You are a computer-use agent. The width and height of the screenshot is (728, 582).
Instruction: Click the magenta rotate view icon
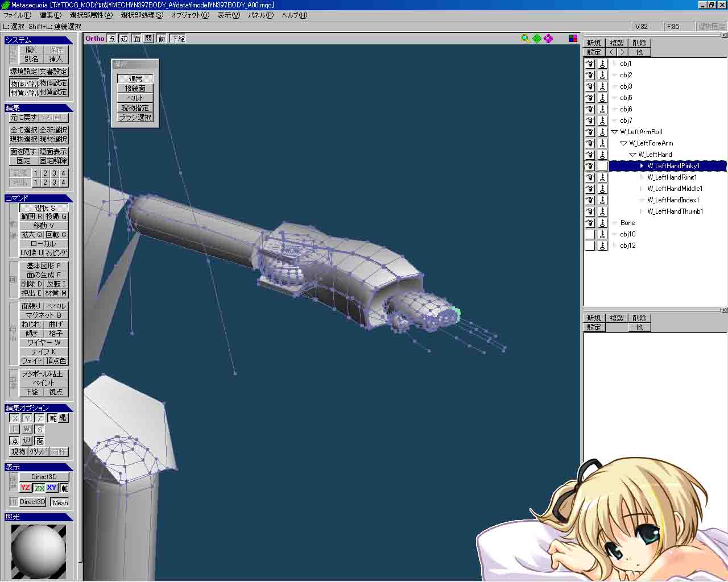(x=548, y=38)
